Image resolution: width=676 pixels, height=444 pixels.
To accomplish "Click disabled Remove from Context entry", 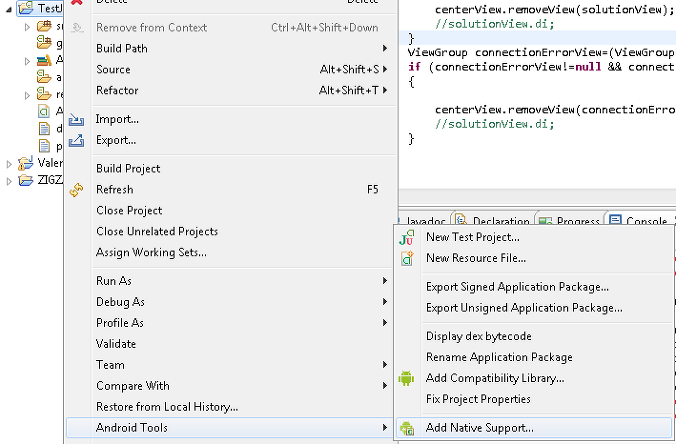I will [x=230, y=28].
